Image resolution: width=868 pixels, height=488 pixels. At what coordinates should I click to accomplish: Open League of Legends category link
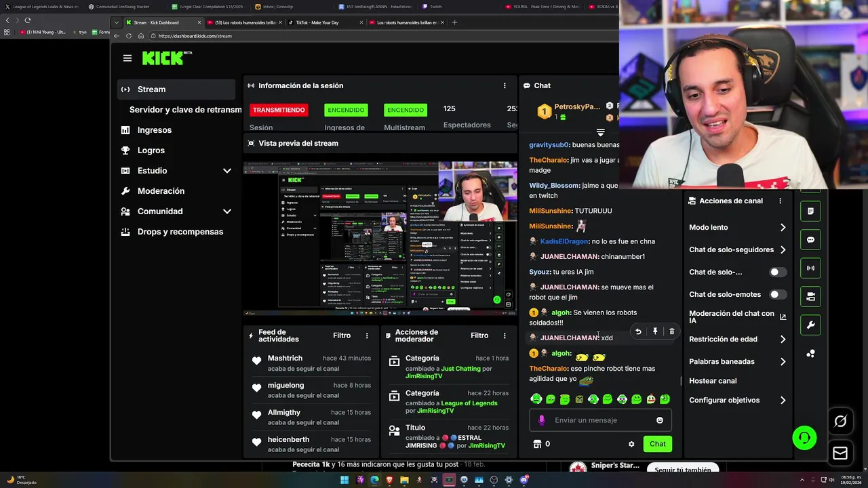[469, 403]
